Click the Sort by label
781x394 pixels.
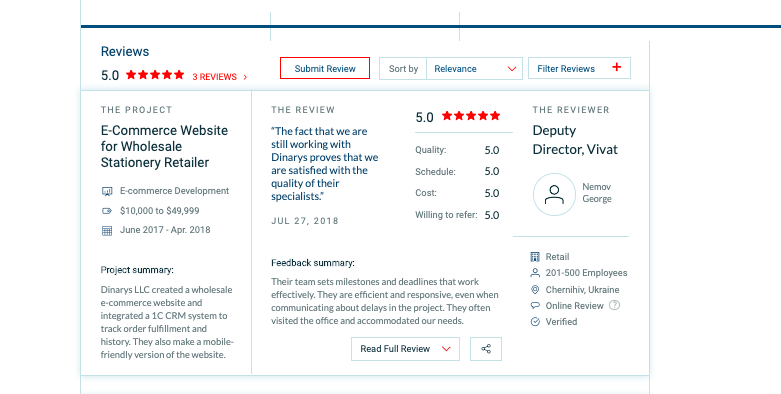403,69
